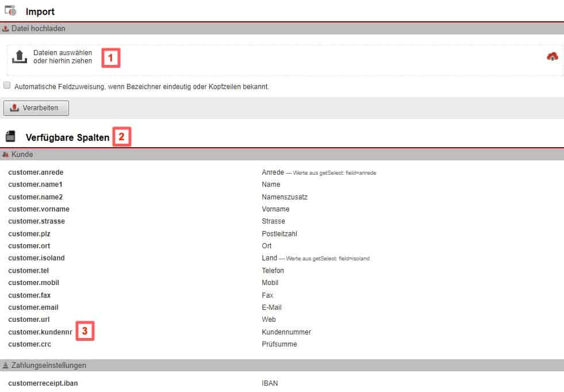564x392 pixels.
Task: Select the customer.kundennr column name
Action: click(x=39, y=332)
